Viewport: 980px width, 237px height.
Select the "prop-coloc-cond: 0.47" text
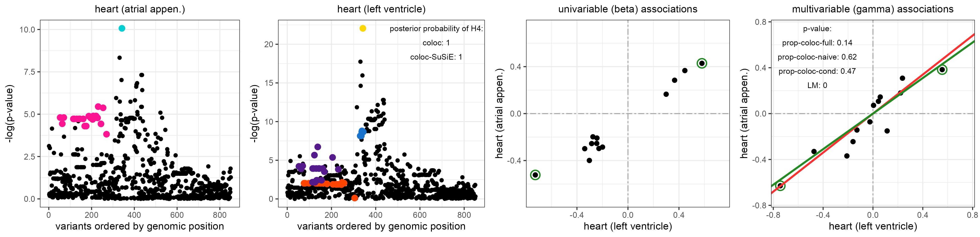click(817, 71)
